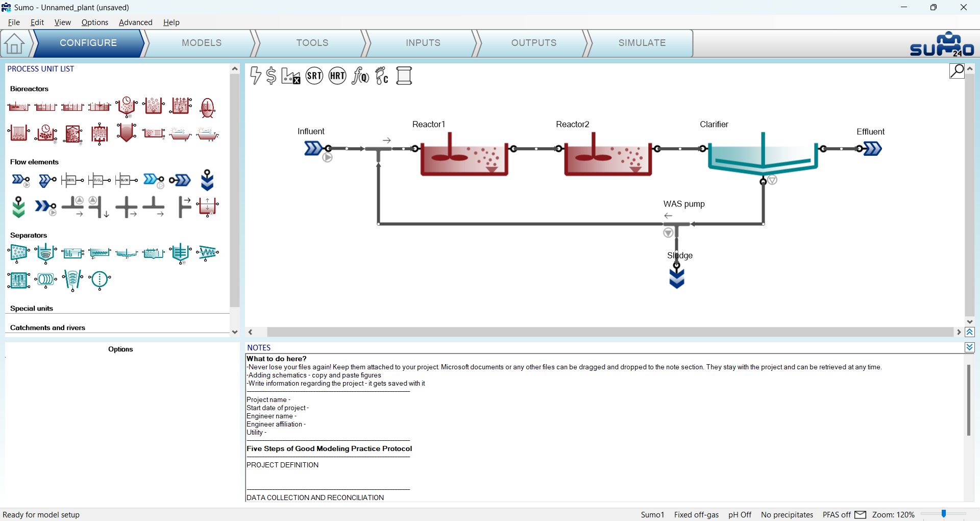Click the factory icon with the X badge

[291, 76]
